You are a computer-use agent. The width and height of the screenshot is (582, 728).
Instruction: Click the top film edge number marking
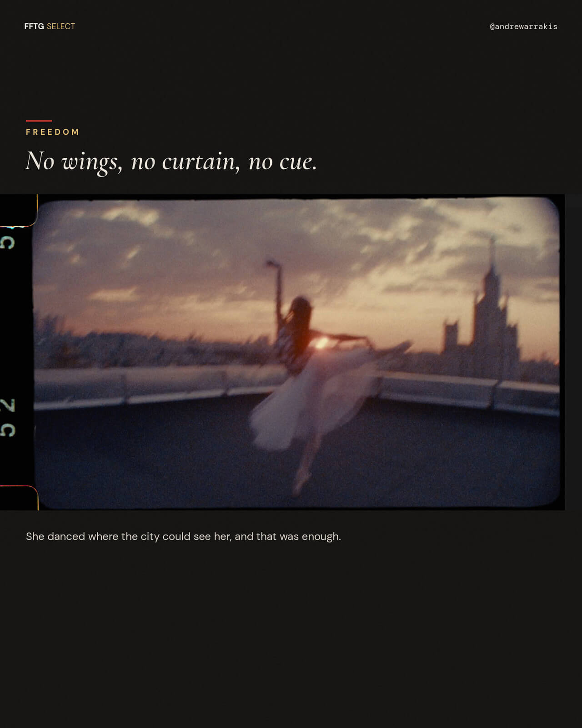(x=8, y=242)
